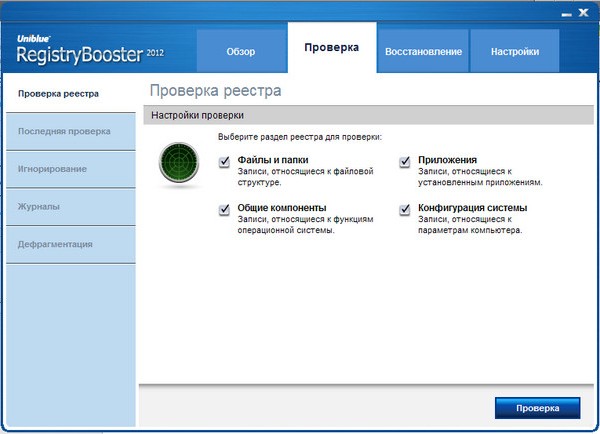The height and width of the screenshot is (434, 600).
Task: Uncheck the Файлы и папки checkbox
Action: coord(224,161)
